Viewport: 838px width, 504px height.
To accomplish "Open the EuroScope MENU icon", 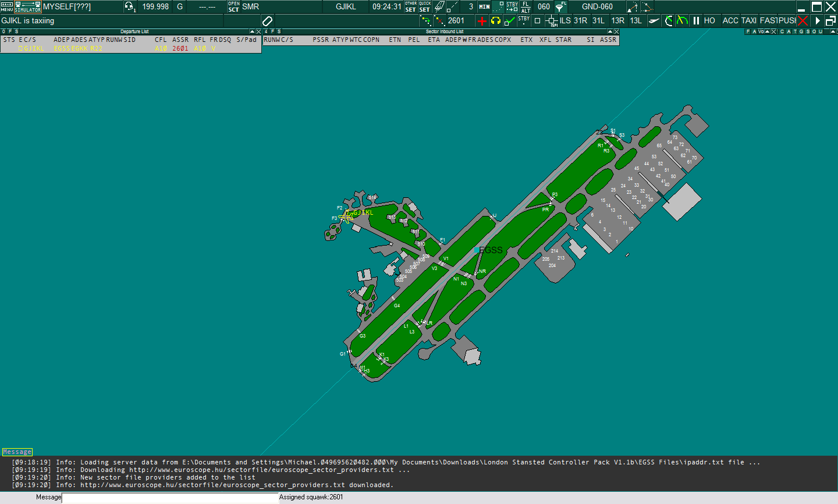I will [x=7, y=6].
